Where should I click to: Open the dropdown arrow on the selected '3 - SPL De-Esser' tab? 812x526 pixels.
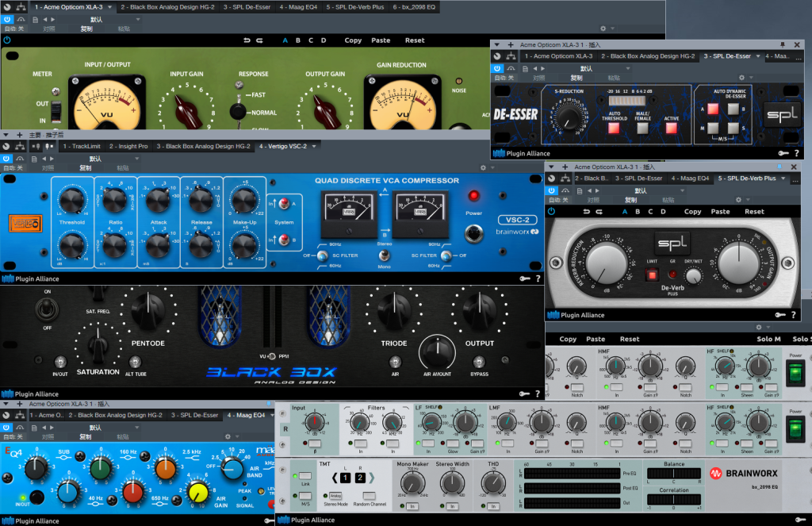point(758,56)
